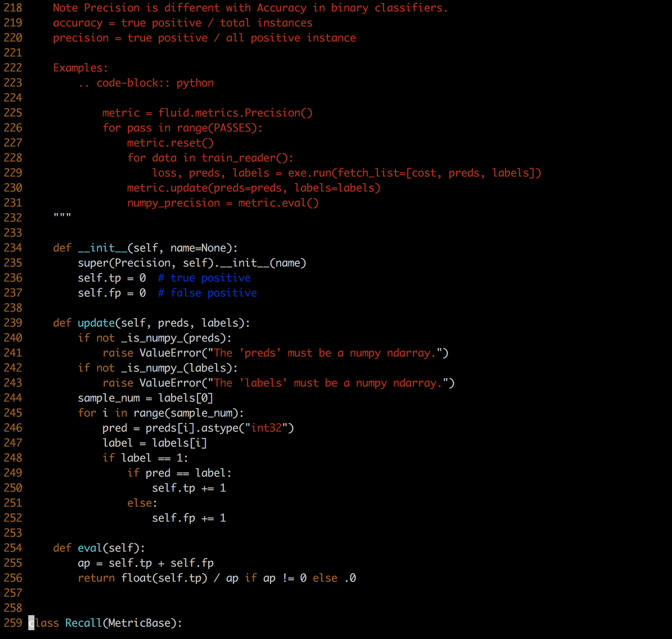This screenshot has height=639, width=672.
Task: Select the false positive comment
Action: coord(208,293)
